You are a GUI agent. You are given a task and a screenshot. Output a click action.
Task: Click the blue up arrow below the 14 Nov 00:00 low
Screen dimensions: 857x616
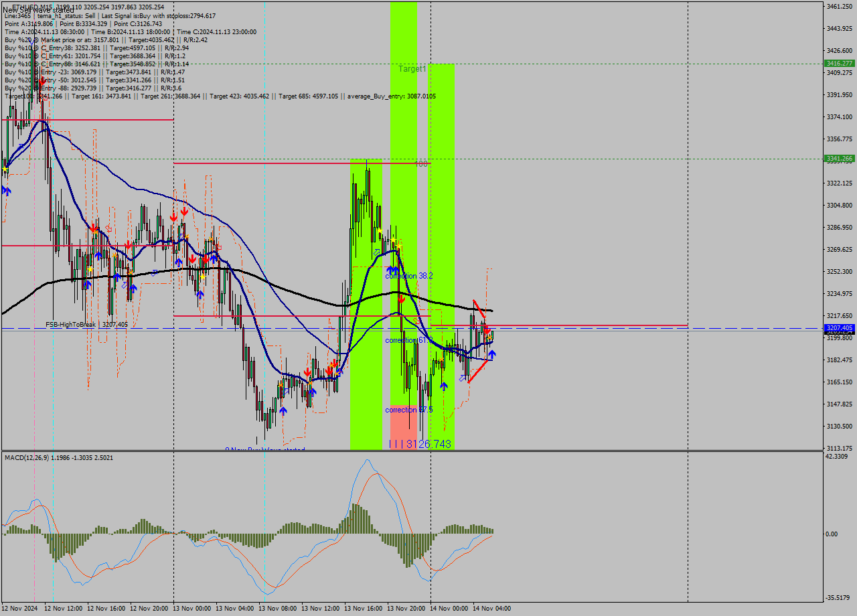click(x=443, y=386)
